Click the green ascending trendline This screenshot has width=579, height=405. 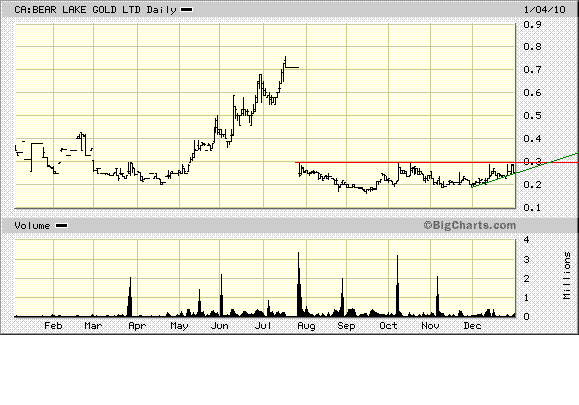(525, 170)
